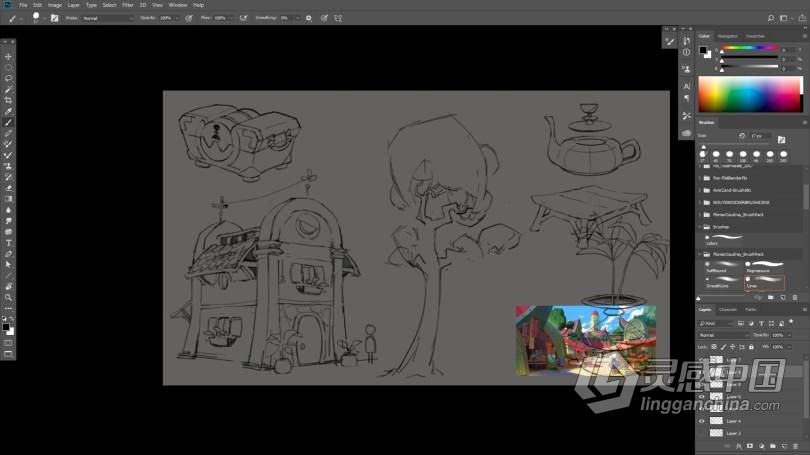This screenshot has width=810, height=455.
Task: Toggle lock transparent pixels
Action: pyautogui.click(x=714, y=347)
